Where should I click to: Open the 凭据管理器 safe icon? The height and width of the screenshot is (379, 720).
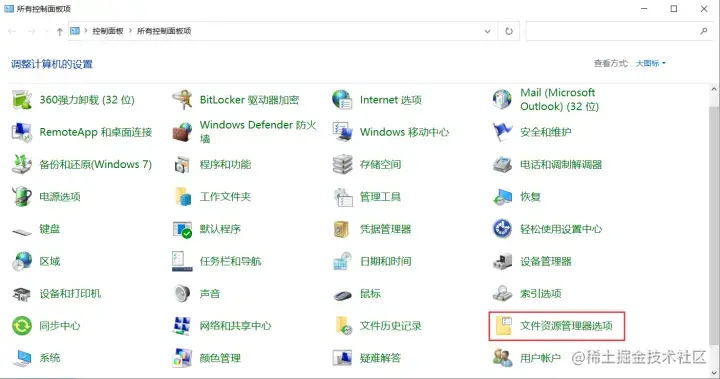[342, 229]
